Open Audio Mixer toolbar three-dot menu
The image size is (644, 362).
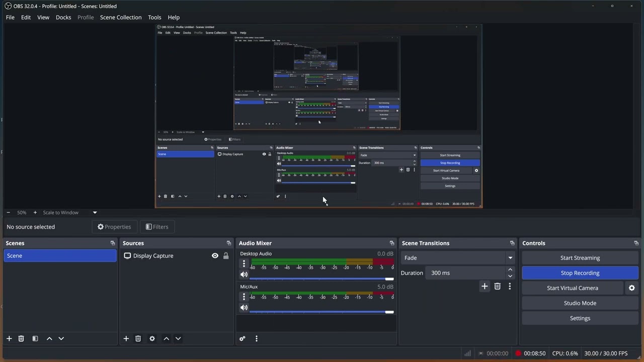point(257,338)
